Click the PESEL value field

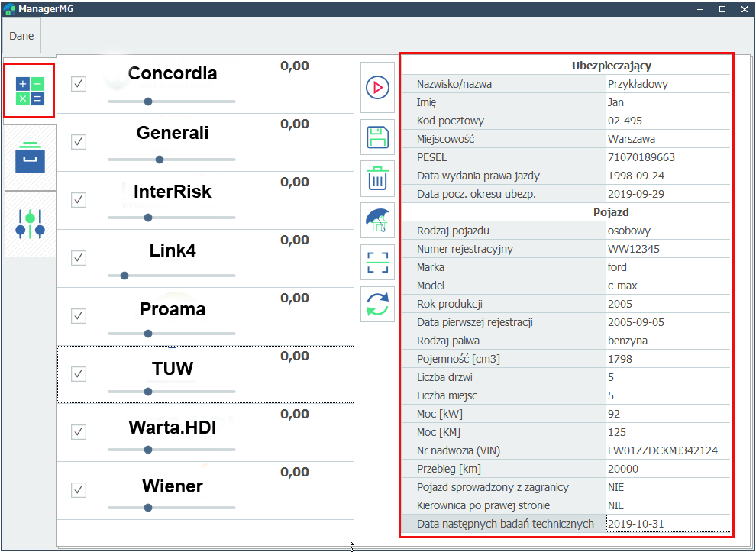[x=667, y=157]
